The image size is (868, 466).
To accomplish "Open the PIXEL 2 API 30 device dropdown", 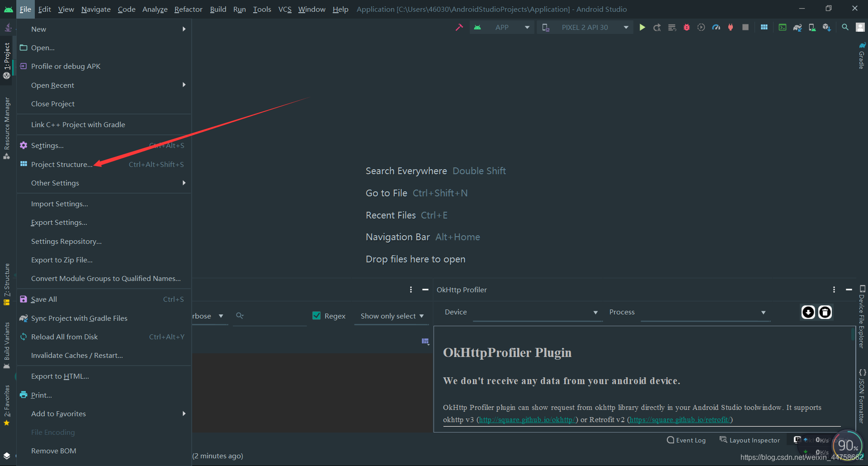I will tap(585, 27).
